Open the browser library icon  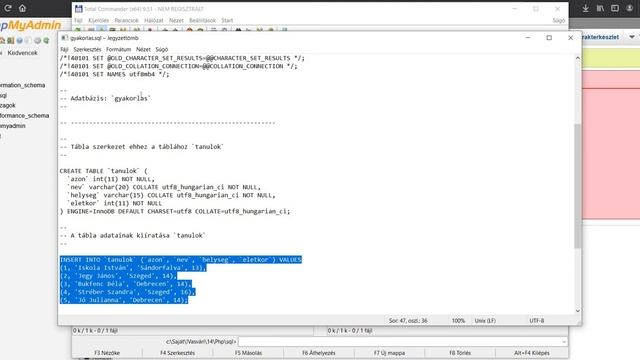tap(600, 8)
